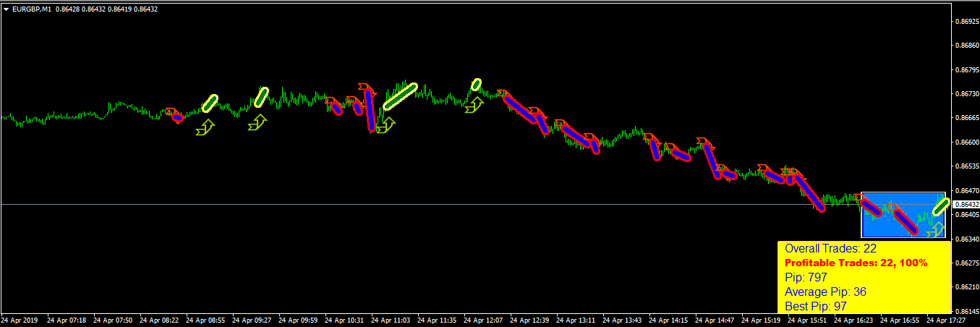Click price scale label 0.86470
The width and height of the screenshot is (980, 327).
[967, 190]
